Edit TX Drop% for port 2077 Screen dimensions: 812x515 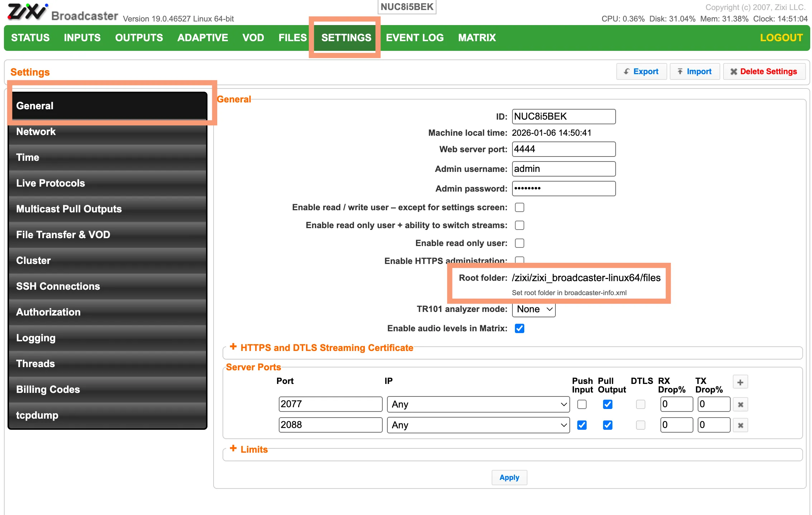point(714,404)
